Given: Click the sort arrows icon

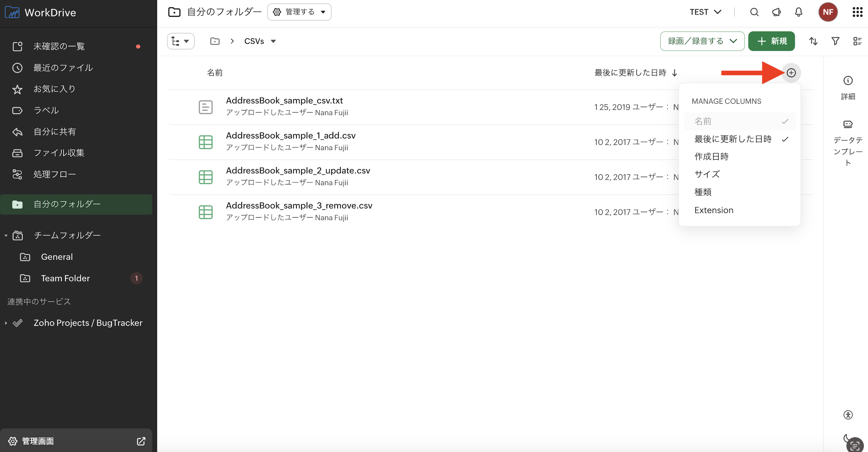Looking at the screenshot, I should coord(813,41).
